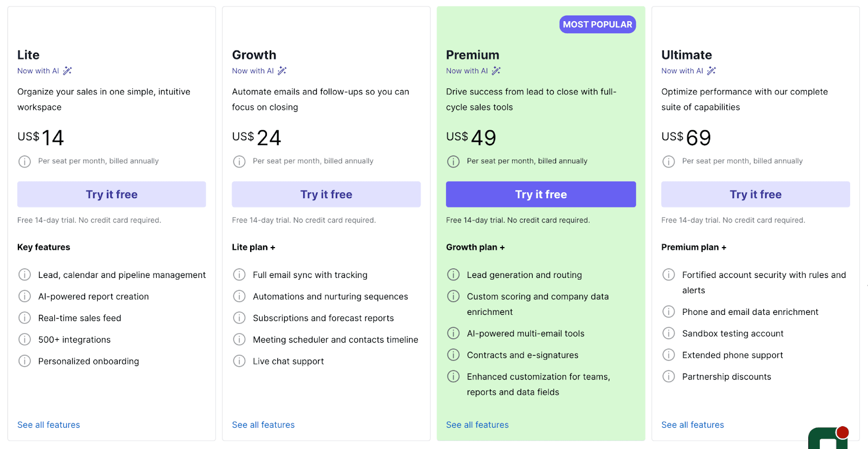This screenshot has height=449, width=868.
Task: Click info icon beside Partnership discounts
Action: tap(668, 377)
